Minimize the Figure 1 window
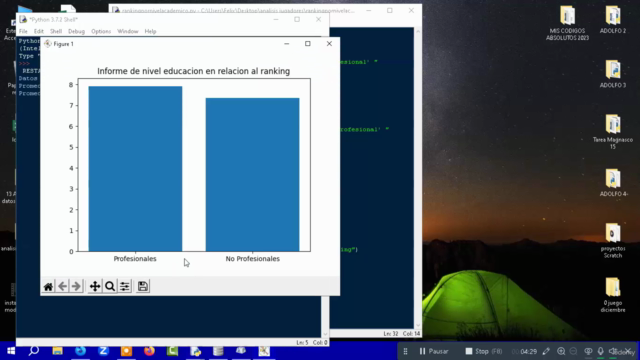 point(287,44)
